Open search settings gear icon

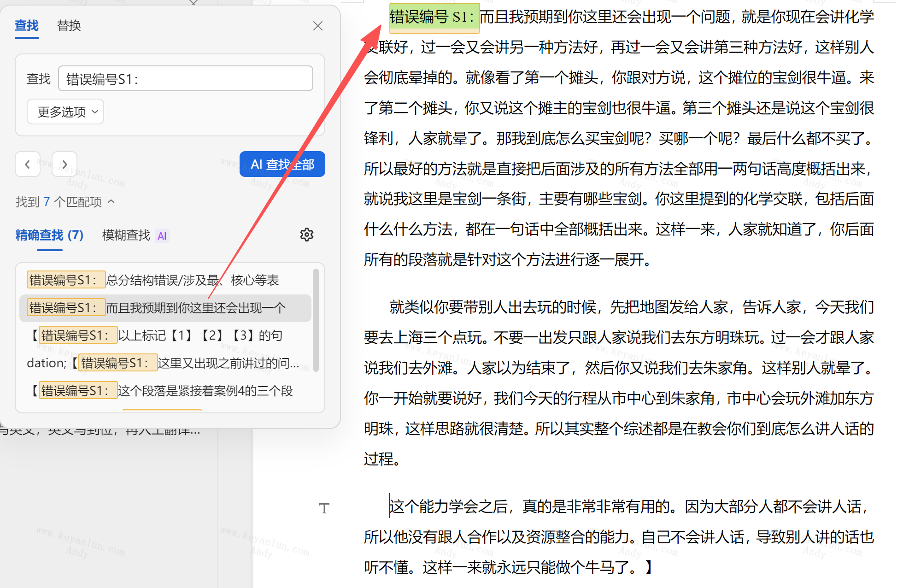307,235
